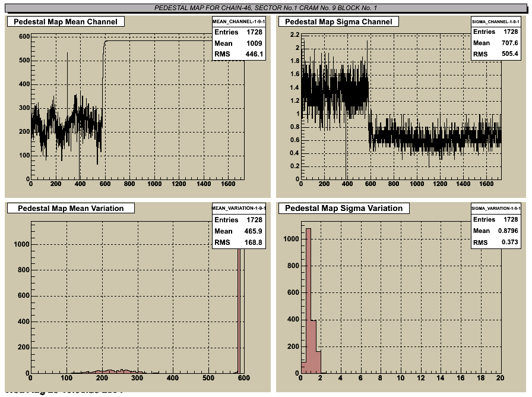Click 'RMS 446.1' in Mean Channel stats
This screenshot has width=532, height=397.
(239, 54)
